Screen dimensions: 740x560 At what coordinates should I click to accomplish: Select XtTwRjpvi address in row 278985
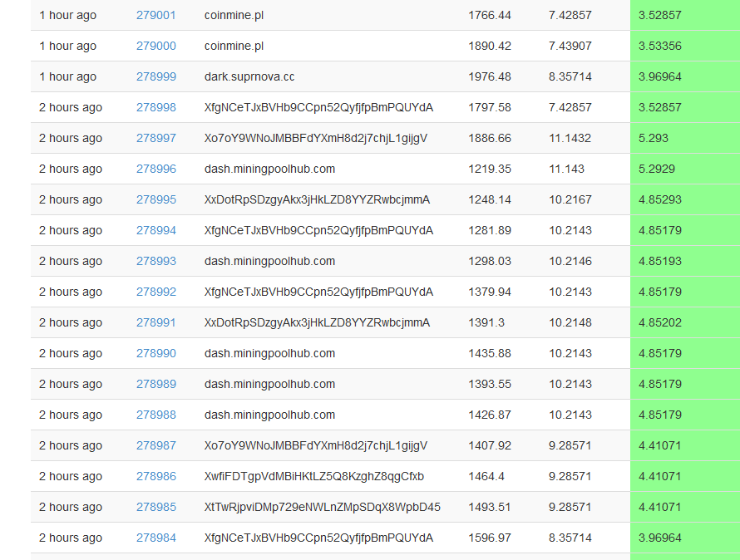tap(323, 507)
